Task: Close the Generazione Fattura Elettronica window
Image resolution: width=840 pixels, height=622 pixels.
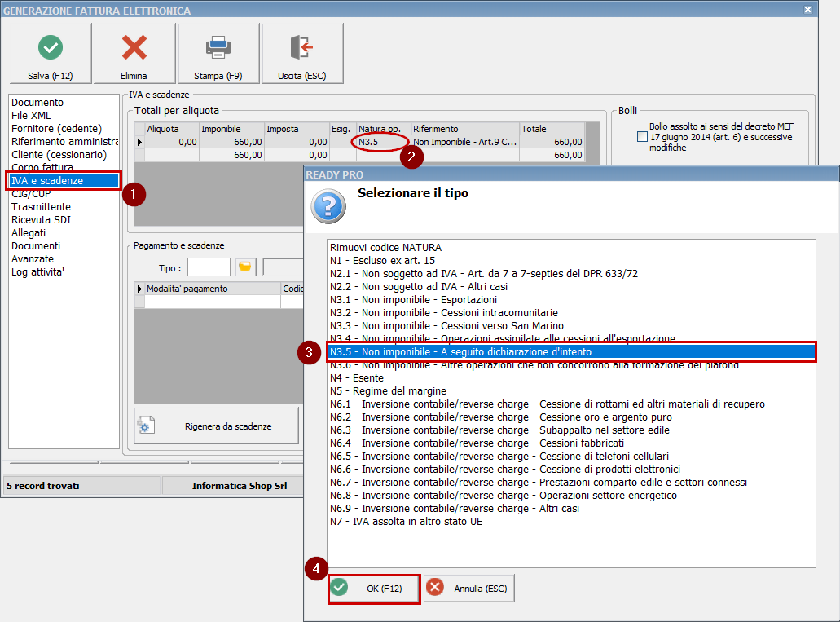Action: point(807,10)
